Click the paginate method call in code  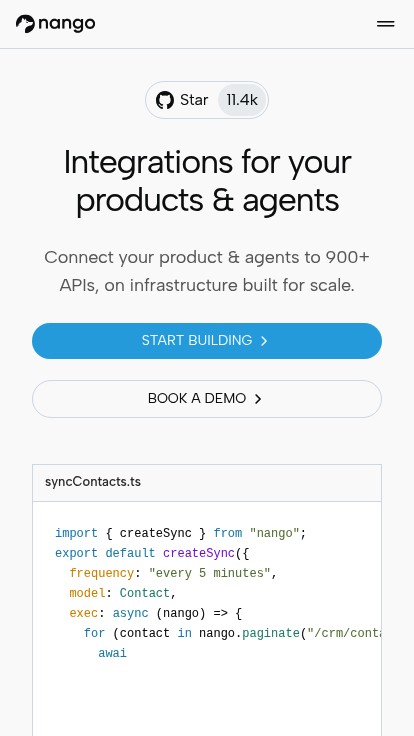[271, 633]
